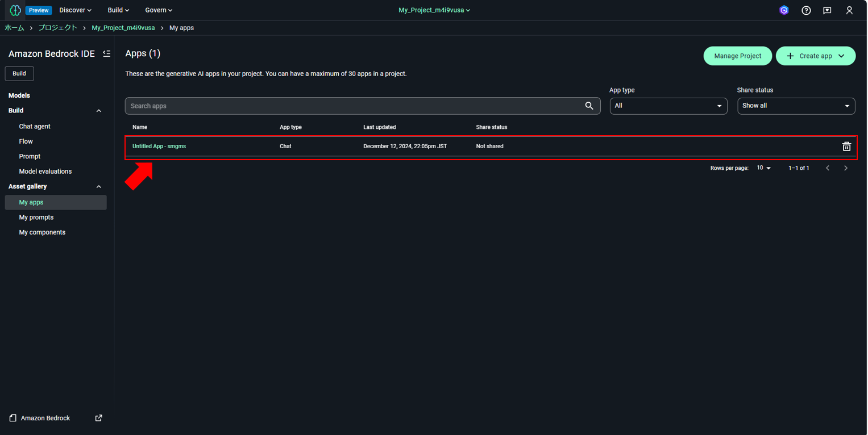This screenshot has height=435, width=868.
Task: Click the Manage Project button
Action: [x=738, y=56]
